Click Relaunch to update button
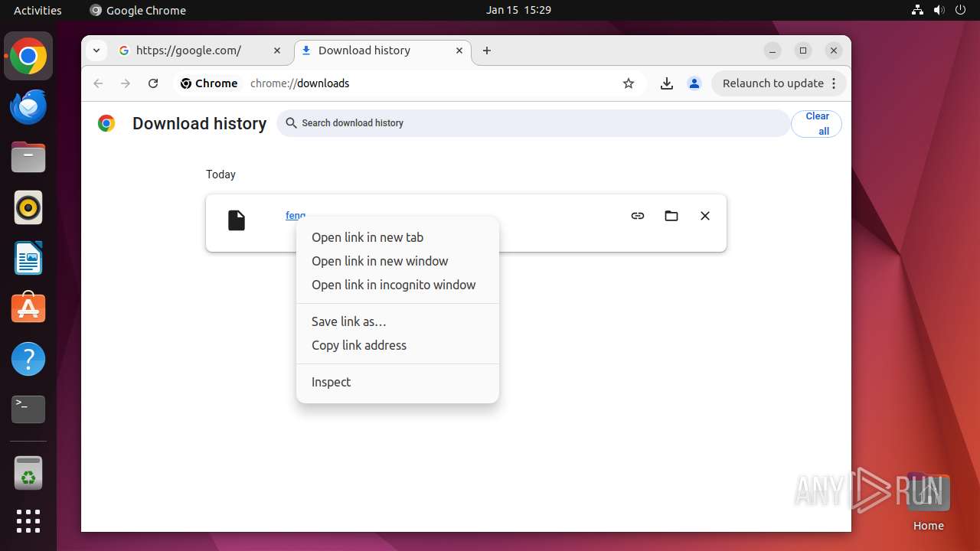 (x=779, y=83)
